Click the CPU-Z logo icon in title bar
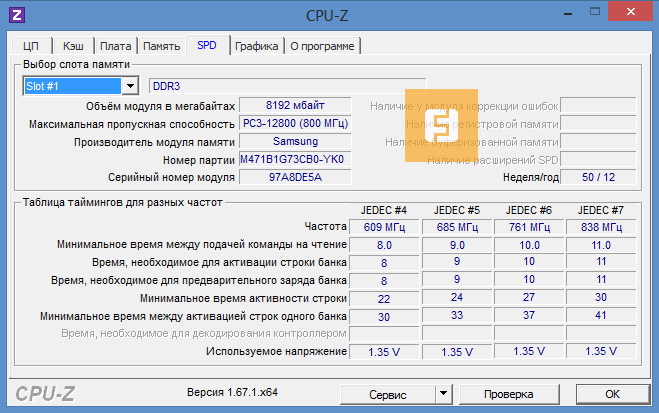 point(16,15)
